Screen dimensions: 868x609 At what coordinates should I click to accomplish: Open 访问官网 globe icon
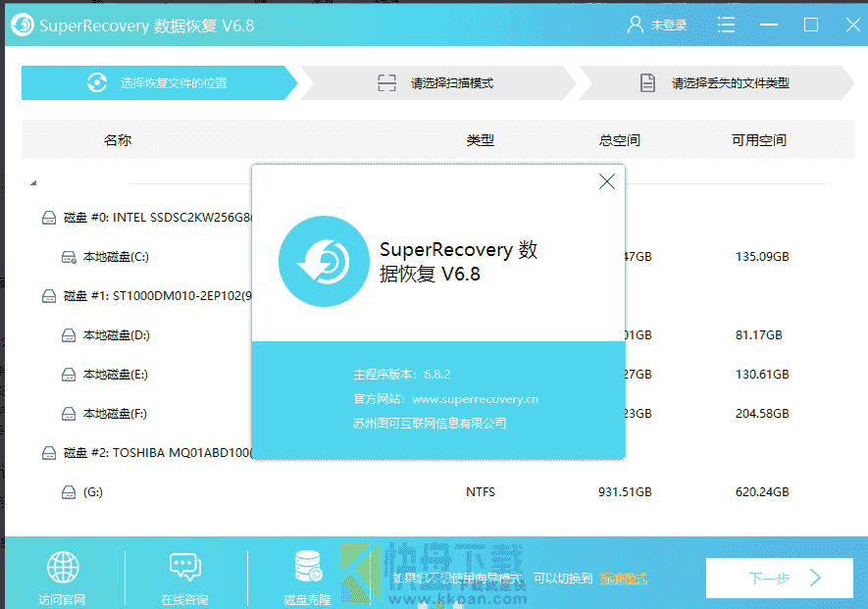63,567
